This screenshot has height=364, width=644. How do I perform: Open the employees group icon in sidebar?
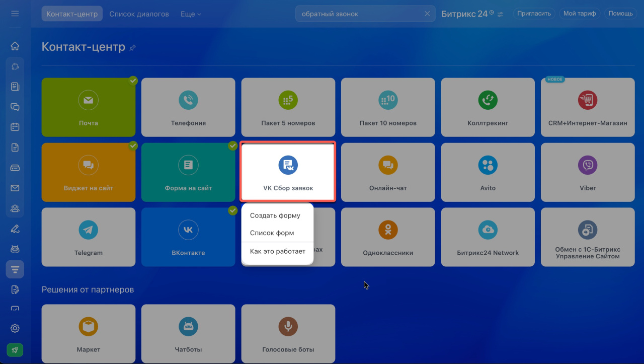(x=15, y=208)
